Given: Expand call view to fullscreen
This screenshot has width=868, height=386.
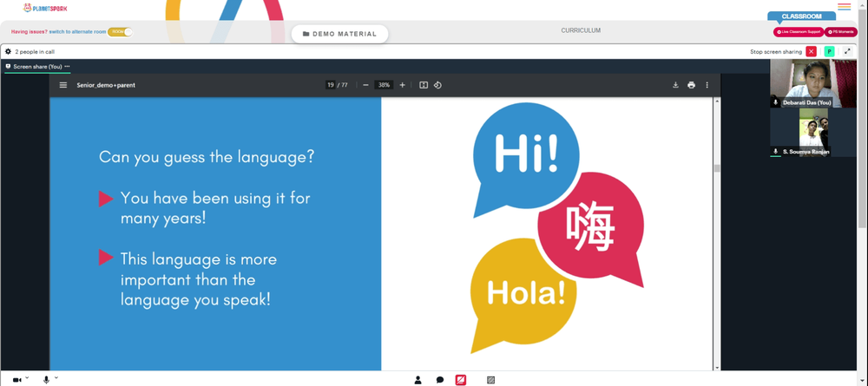Looking at the screenshot, I should pos(847,51).
